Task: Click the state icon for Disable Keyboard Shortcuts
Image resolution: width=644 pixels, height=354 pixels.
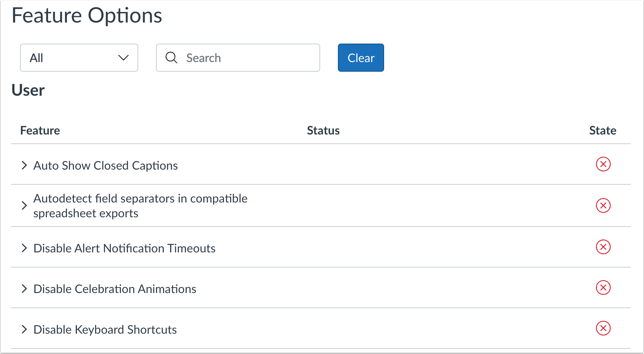Action: (x=604, y=329)
